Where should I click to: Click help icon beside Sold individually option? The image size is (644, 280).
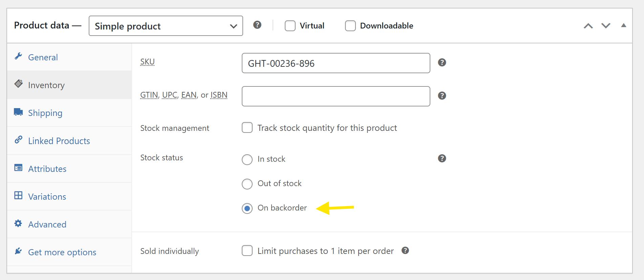tap(405, 251)
